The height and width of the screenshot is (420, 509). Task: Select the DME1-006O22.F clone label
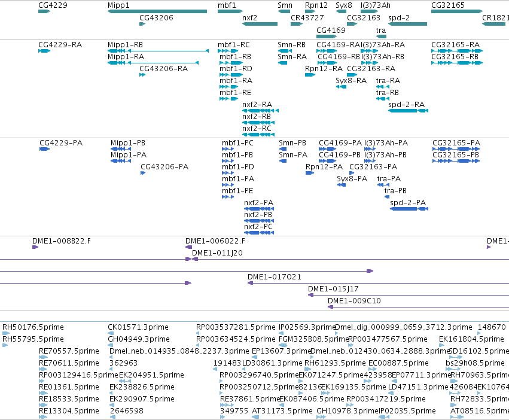tap(215, 241)
